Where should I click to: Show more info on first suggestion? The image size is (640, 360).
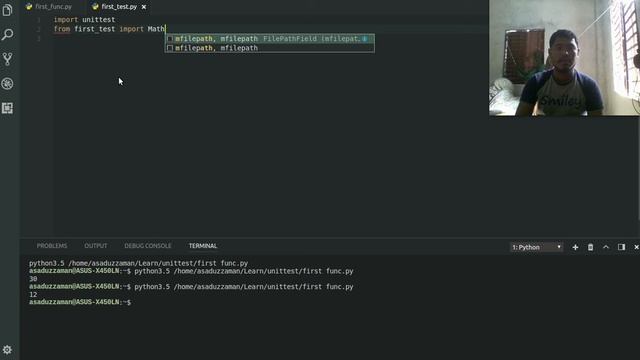(x=364, y=39)
